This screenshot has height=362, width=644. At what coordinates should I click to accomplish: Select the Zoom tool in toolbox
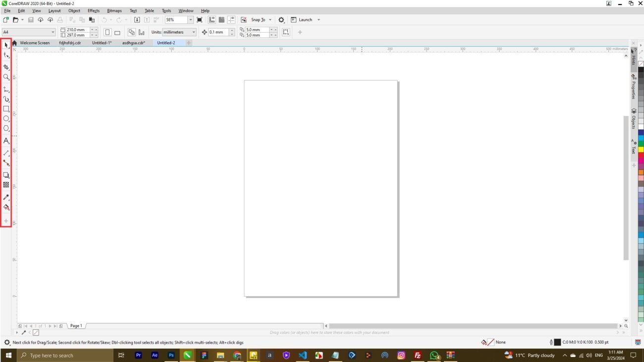pos(6,77)
